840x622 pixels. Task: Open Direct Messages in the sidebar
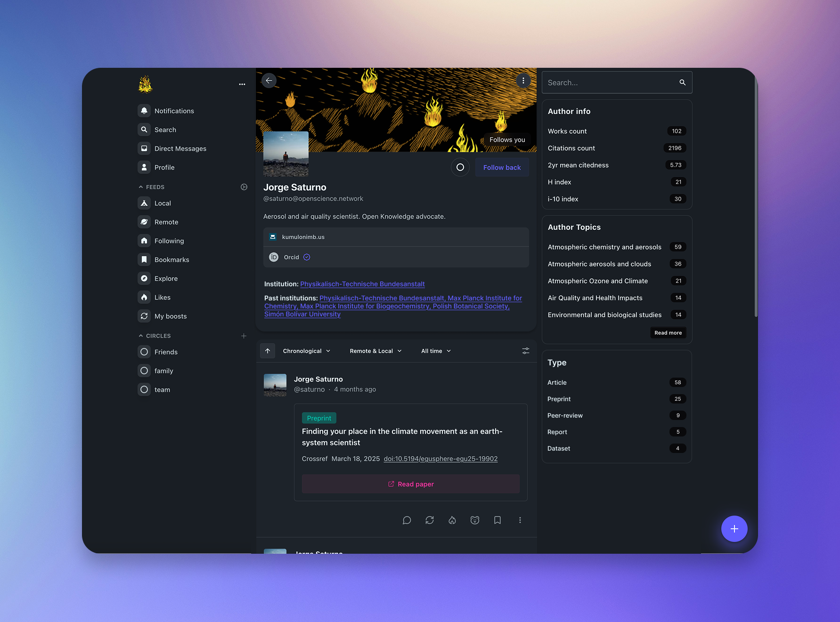tap(180, 148)
